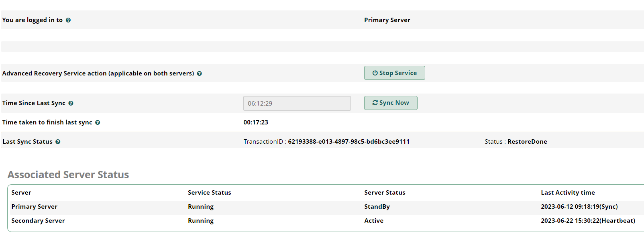The image size is (644, 232).
Task: Click help icon beside 'You are logged in to'
Action: coord(68,20)
